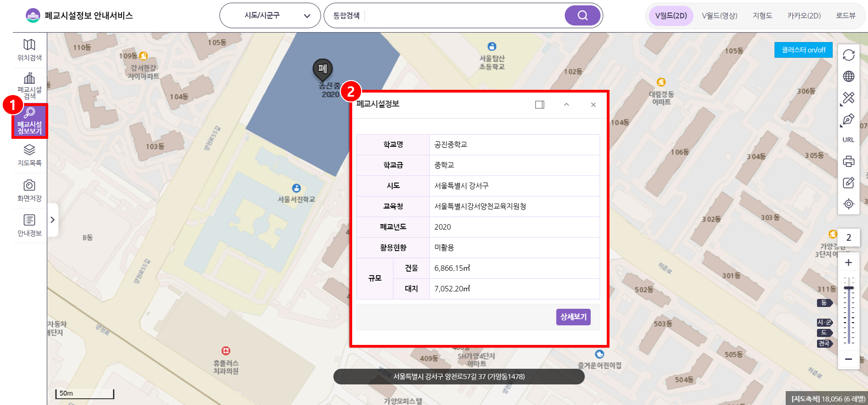Select the map refresh tool icon
Screen dimensions: 868x405
tap(849, 54)
